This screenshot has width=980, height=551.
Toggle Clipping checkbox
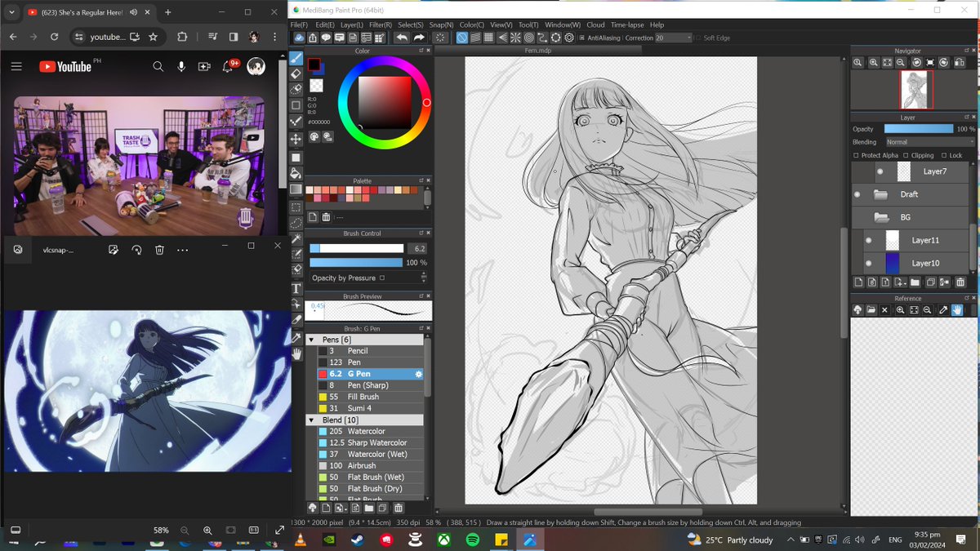(906, 155)
